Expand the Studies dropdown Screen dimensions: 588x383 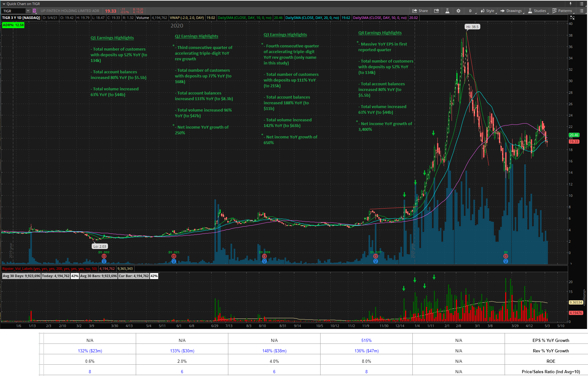coord(537,11)
